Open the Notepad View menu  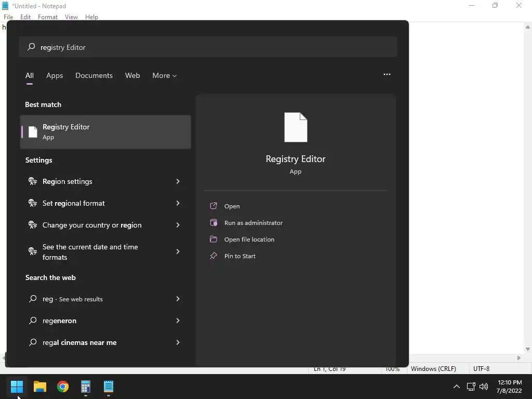[71, 17]
